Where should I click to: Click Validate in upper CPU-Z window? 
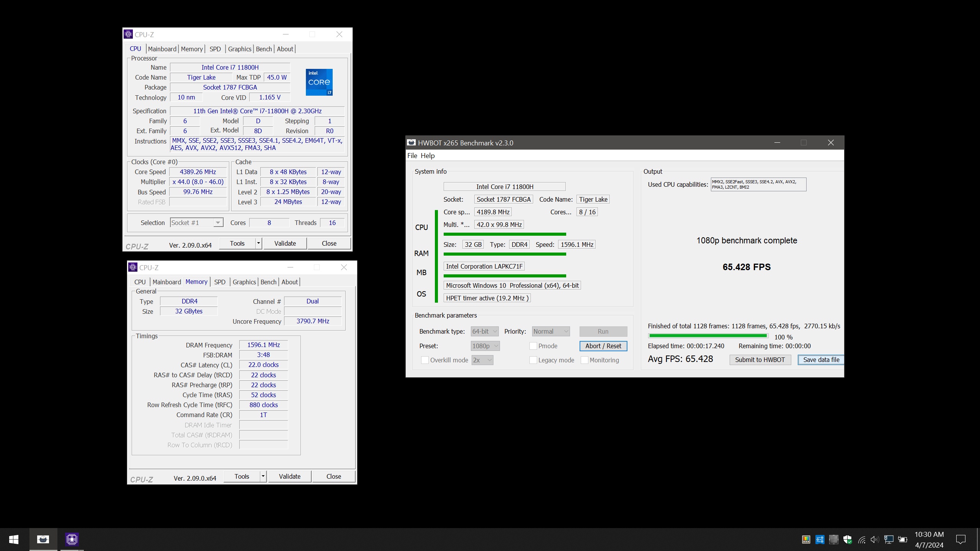(x=285, y=243)
